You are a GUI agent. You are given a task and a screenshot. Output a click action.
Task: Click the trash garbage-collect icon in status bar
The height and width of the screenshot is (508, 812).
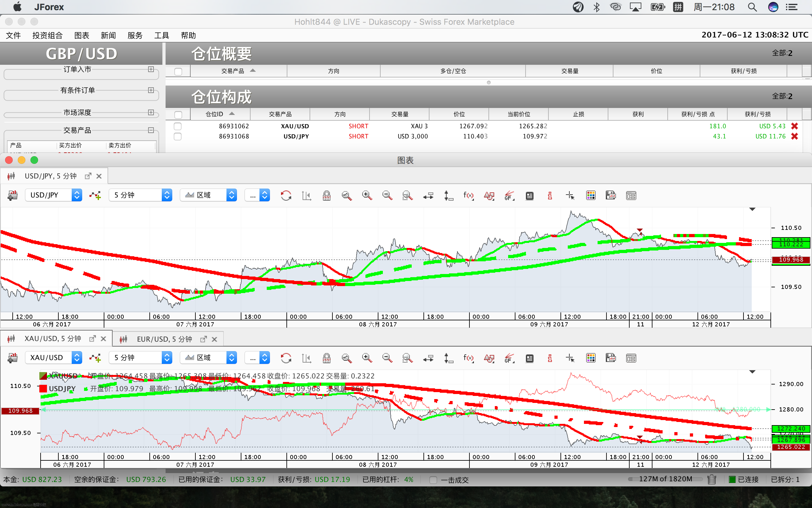(711, 479)
